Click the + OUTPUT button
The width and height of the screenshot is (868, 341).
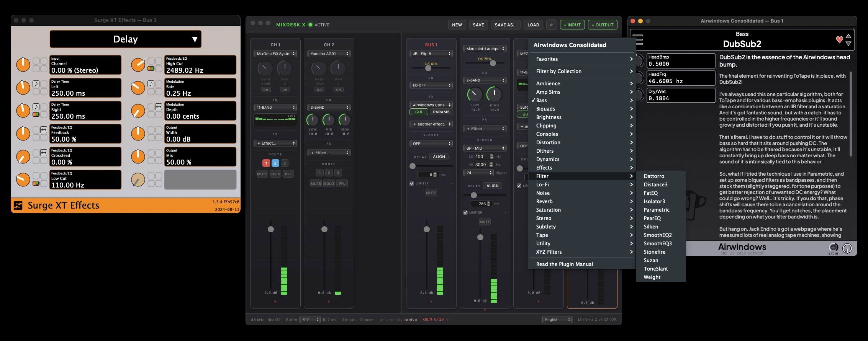603,25
